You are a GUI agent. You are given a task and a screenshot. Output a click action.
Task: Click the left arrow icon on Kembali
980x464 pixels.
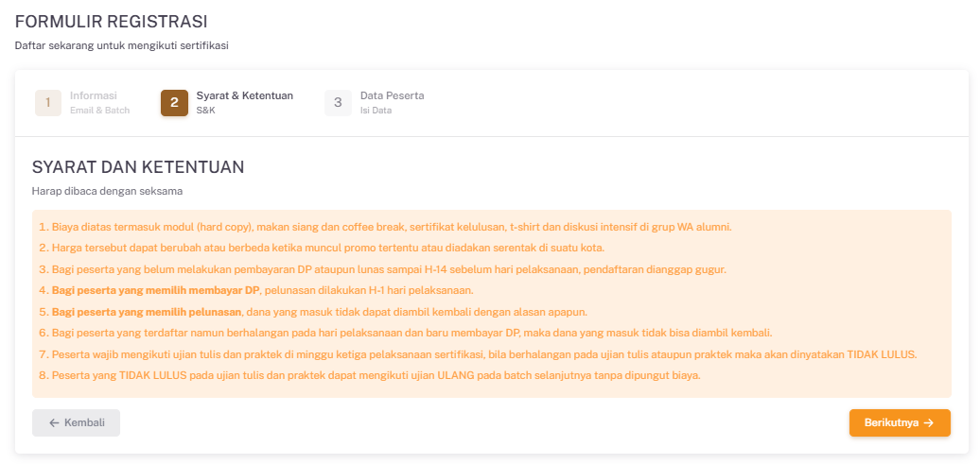[x=54, y=423]
